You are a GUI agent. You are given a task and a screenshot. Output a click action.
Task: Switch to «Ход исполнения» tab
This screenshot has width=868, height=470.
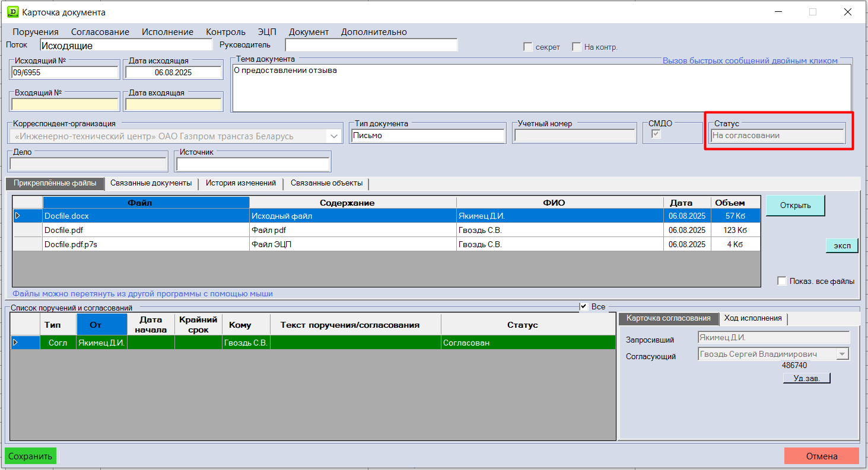(752, 319)
